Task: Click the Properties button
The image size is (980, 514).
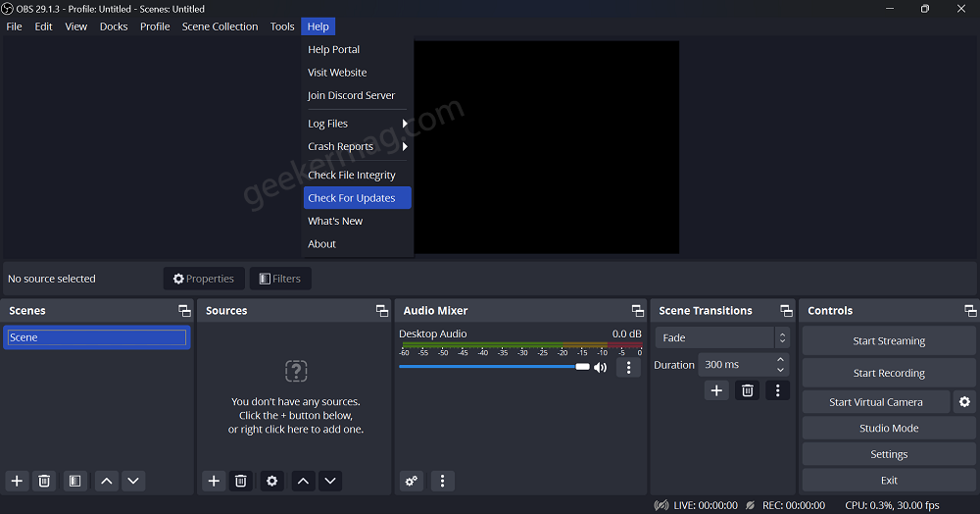Action: (204, 279)
